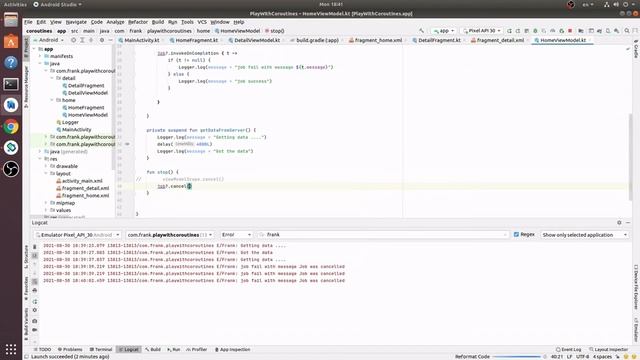Click Collapse All in Project panel
This screenshot has height=360, width=640.
click(x=91, y=40)
